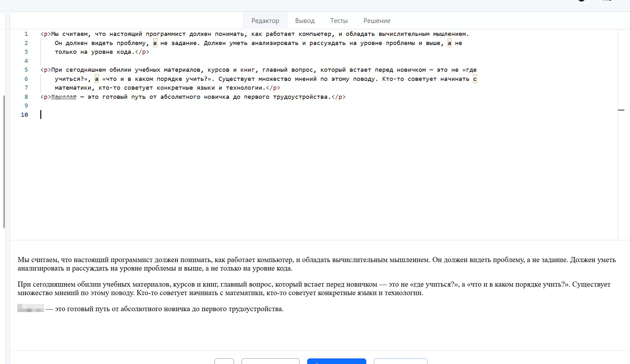
Task: Click line number 10 in the gutter
Action: pyautogui.click(x=25, y=115)
